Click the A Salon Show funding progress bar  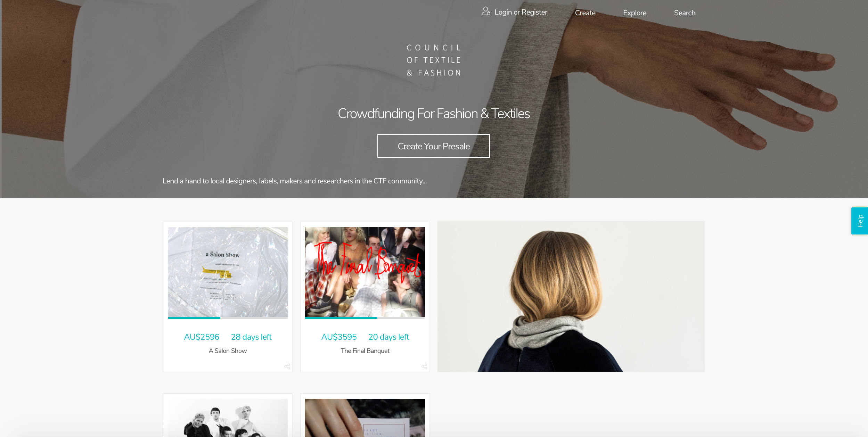coord(228,318)
